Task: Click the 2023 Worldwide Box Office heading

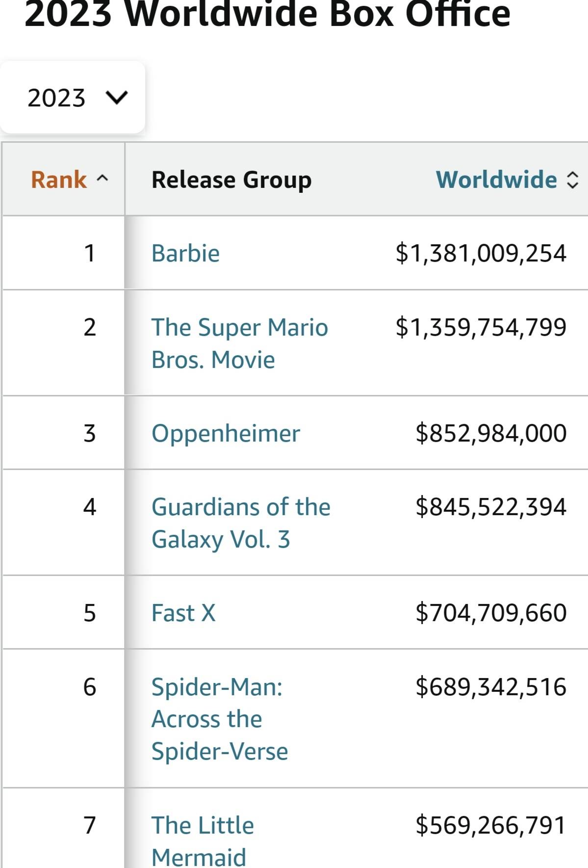Action: pos(267,14)
